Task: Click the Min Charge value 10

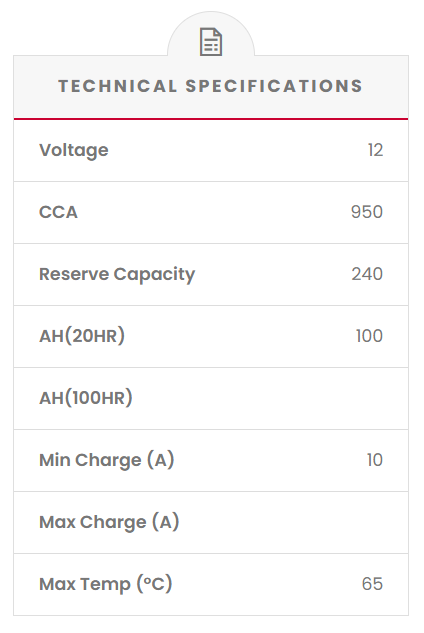Action: coord(375,460)
